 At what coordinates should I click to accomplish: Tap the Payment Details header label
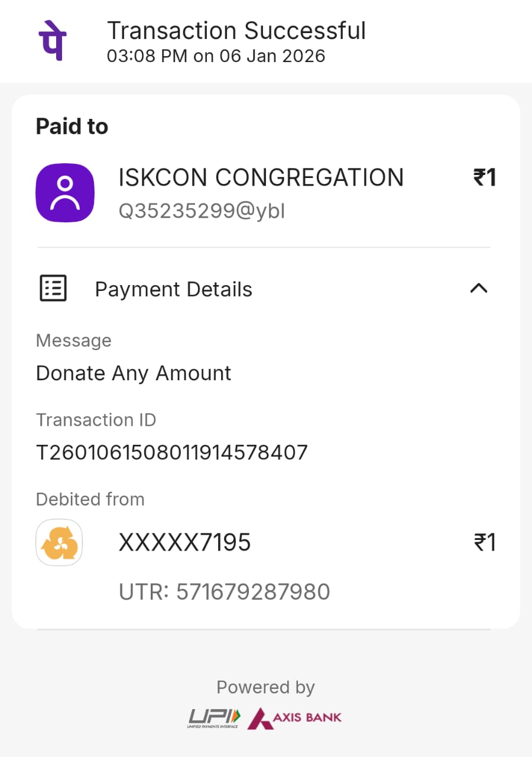173,289
